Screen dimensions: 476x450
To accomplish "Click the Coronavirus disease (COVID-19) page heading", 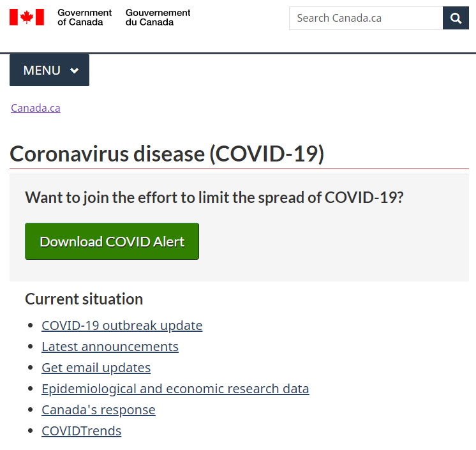I will (x=167, y=154).
